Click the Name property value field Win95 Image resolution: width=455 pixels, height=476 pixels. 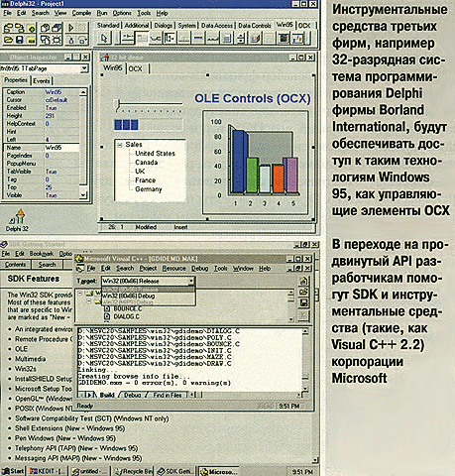click(61, 148)
